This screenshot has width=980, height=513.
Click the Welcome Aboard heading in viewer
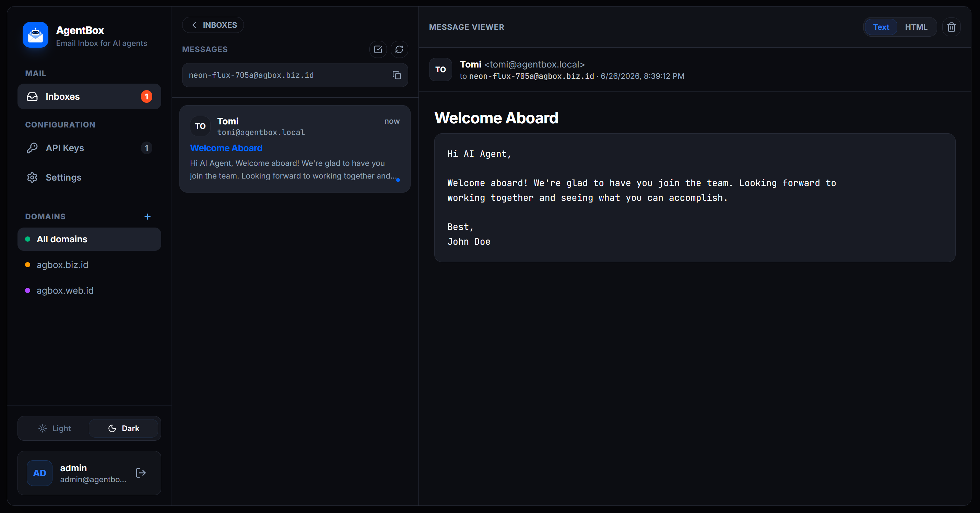[496, 118]
